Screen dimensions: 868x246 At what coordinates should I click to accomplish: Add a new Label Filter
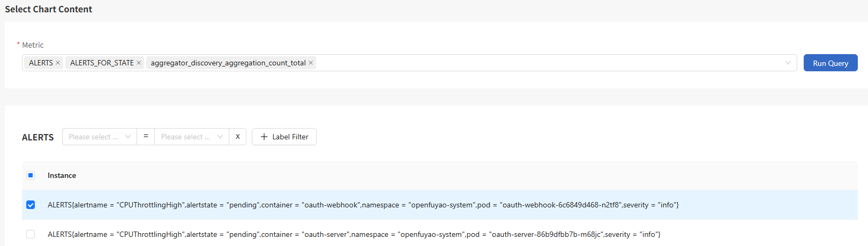(x=284, y=137)
